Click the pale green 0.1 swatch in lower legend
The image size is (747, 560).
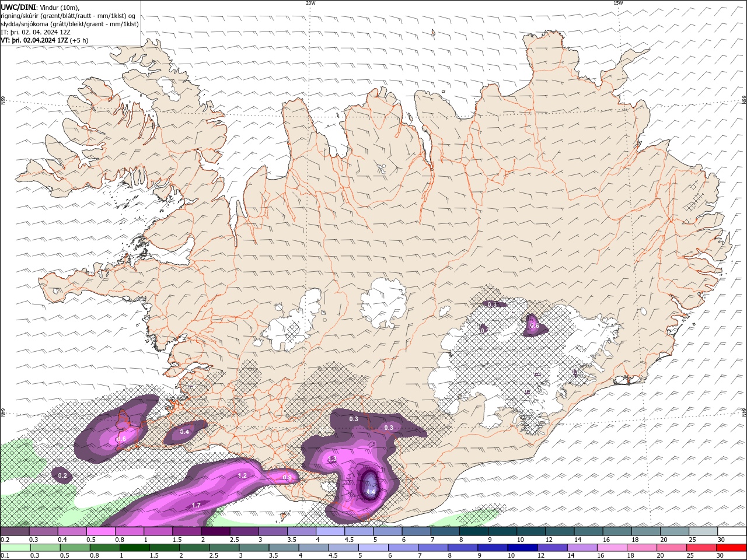(x=15, y=548)
